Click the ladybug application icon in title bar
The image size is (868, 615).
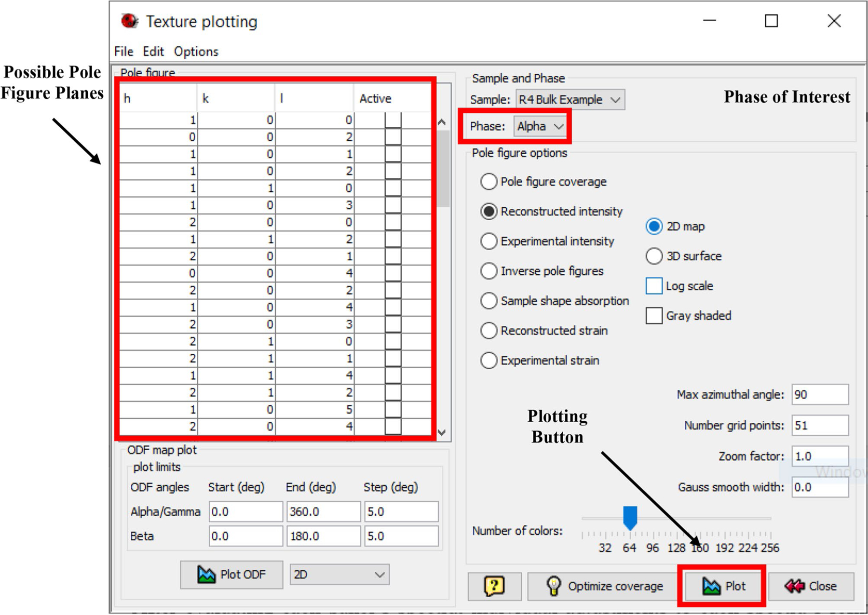pyautogui.click(x=129, y=21)
